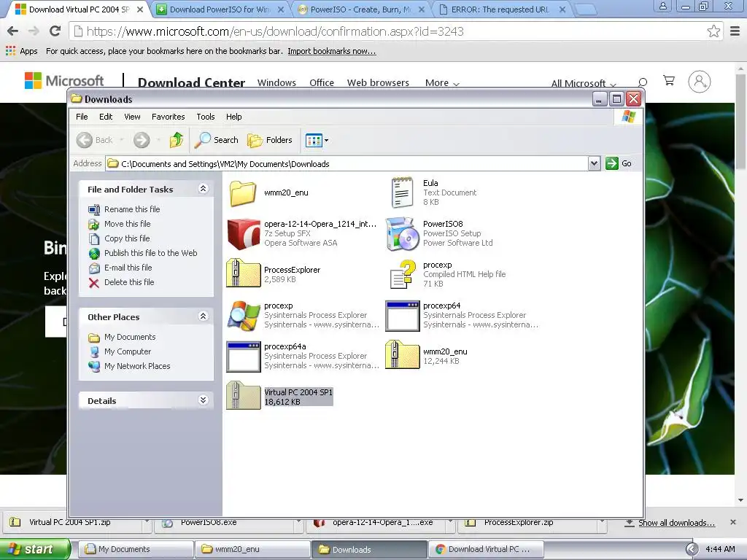747x560 pixels.
Task: Toggle the Folders pane button
Action: [x=270, y=140]
